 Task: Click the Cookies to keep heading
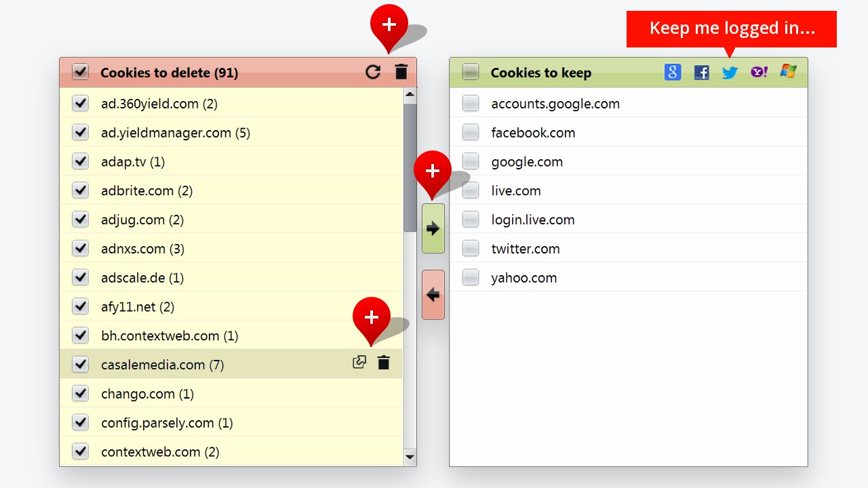click(x=541, y=73)
